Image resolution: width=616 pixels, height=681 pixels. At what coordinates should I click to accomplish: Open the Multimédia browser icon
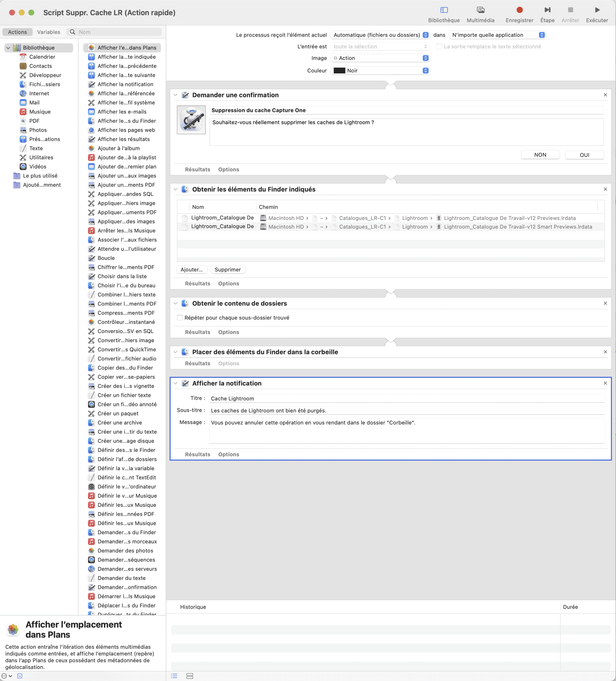(x=480, y=10)
